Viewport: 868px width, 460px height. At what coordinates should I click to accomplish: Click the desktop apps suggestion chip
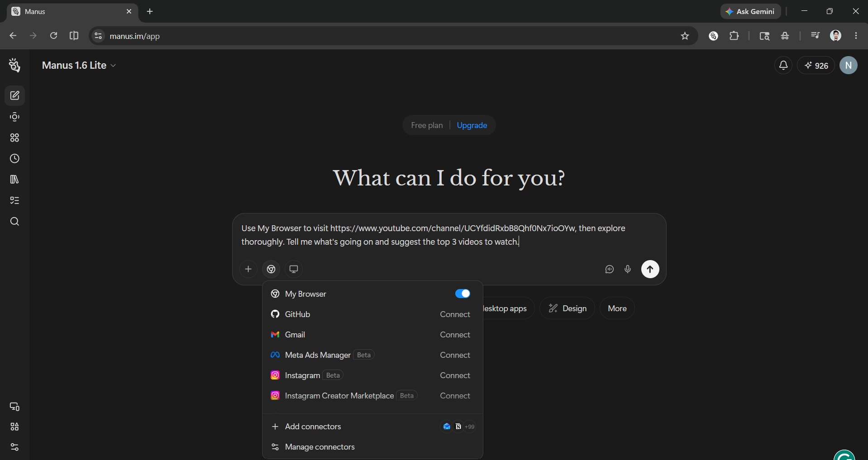pos(509,308)
